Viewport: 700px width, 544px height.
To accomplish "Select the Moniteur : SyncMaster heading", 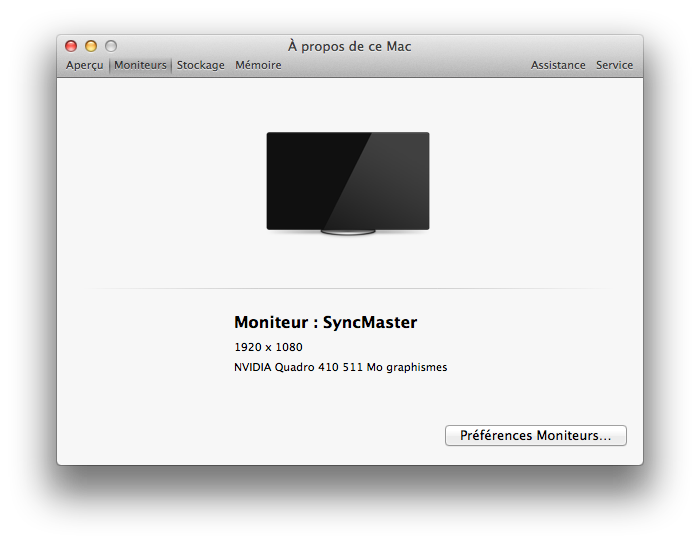I will [325, 322].
